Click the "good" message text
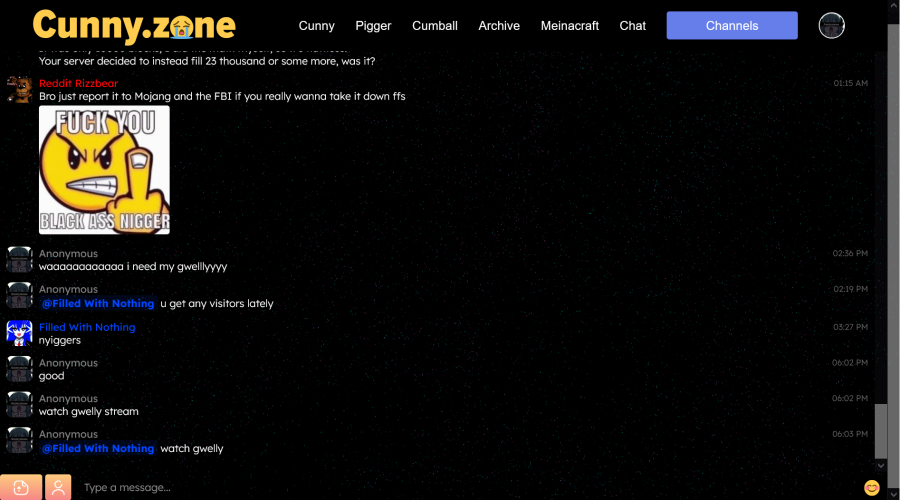The height and width of the screenshot is (500, 900). [52, 376]
